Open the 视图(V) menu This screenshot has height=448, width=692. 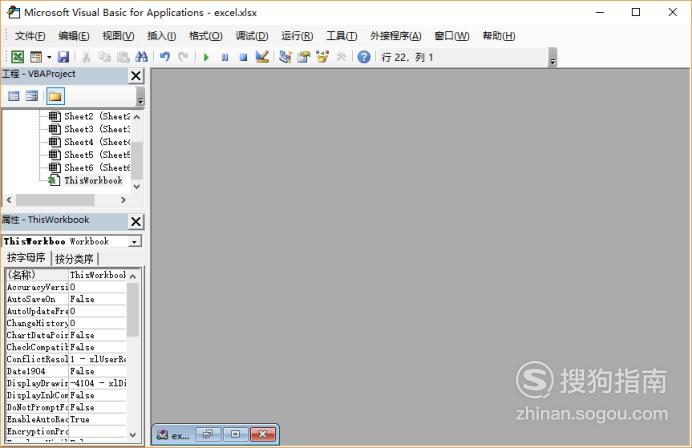pos(118,36)
